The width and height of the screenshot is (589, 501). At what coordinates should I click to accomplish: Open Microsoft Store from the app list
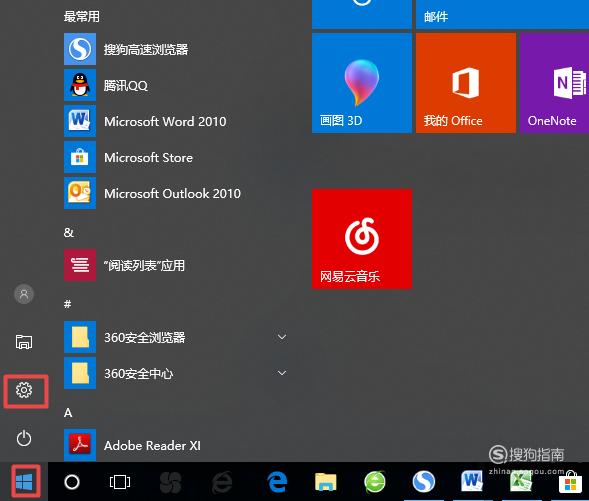176,157
